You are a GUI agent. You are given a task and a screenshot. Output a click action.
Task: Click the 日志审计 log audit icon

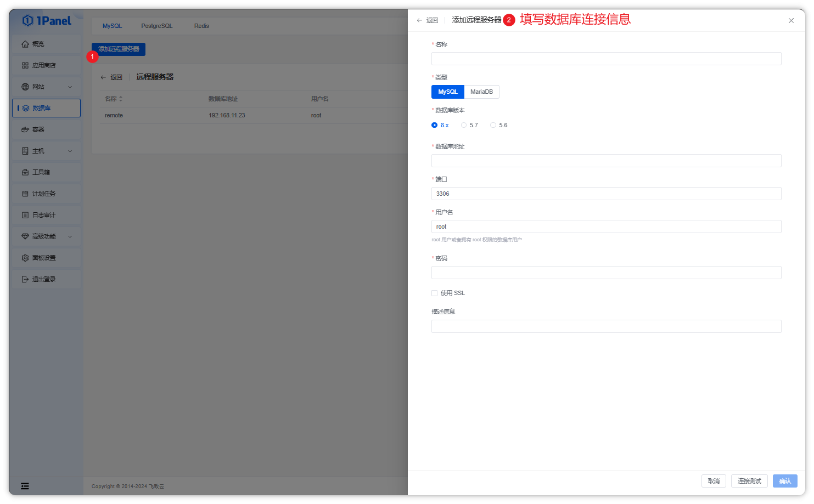(25, 215)
